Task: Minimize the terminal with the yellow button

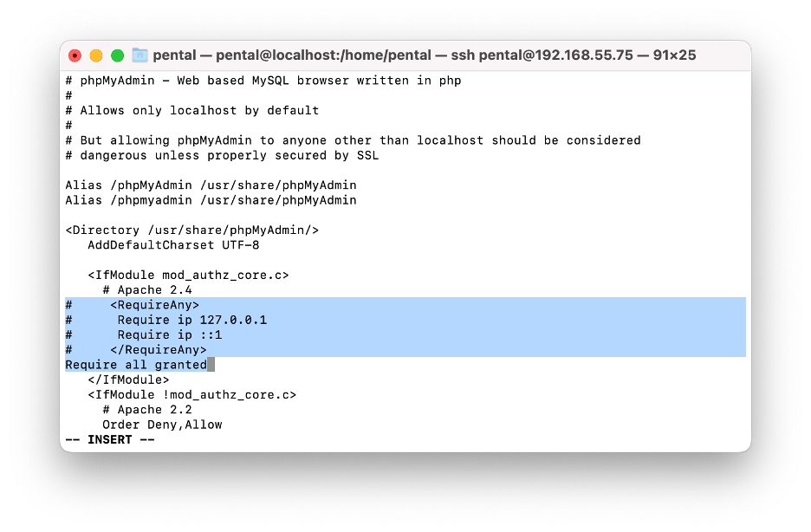Action: (x=96, y=55)
